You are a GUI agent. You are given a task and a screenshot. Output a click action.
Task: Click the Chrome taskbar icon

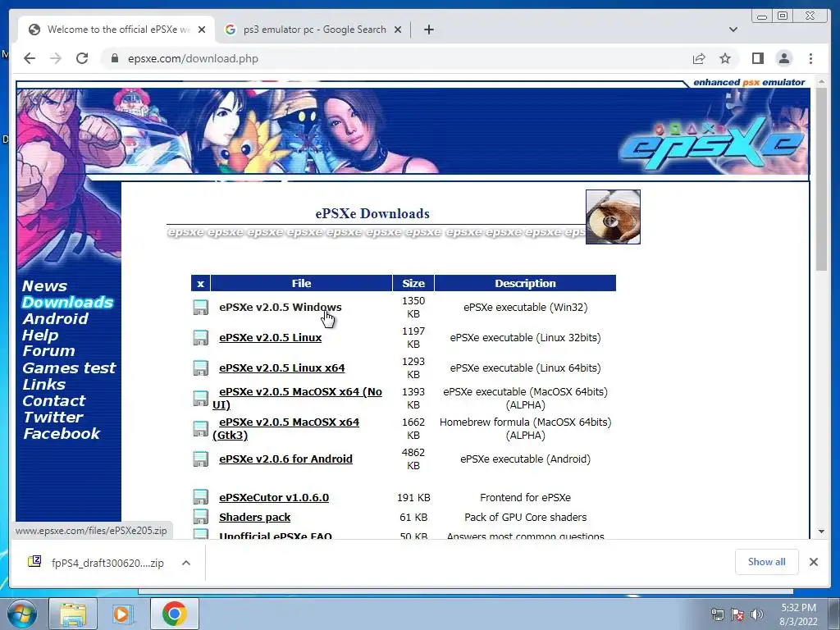(174, 614)
